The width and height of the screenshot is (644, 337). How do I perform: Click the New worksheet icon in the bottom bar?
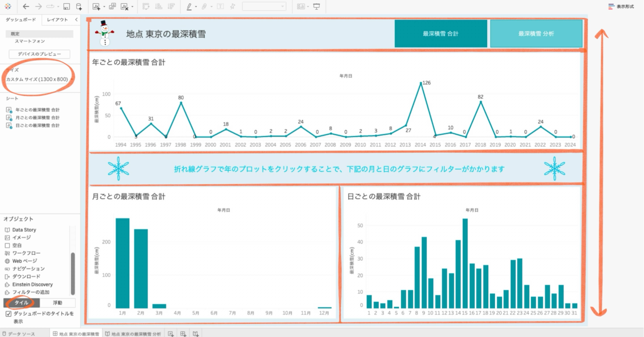(171, 334)
